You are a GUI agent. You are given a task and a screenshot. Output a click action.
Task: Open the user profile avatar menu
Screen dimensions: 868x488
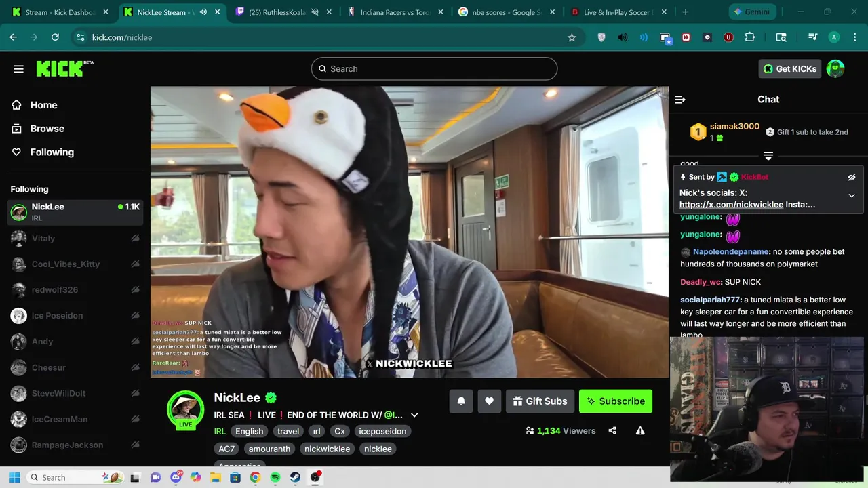(x=835, y=68)
